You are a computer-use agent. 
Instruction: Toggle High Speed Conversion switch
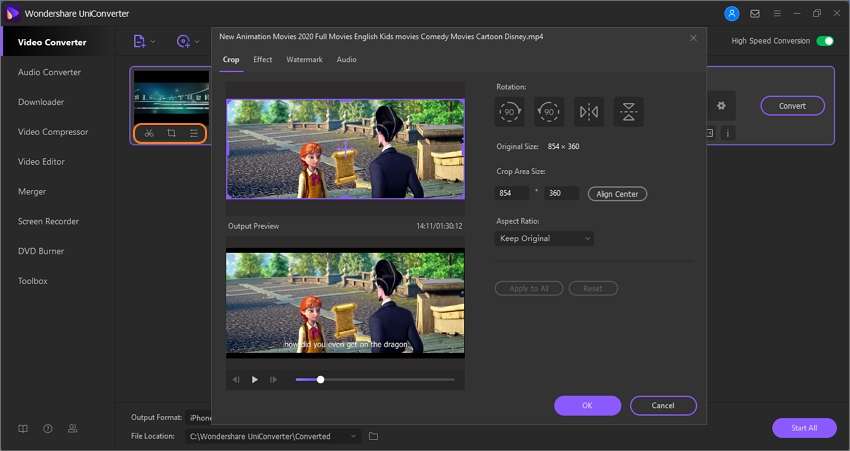[x=825, y=41]
